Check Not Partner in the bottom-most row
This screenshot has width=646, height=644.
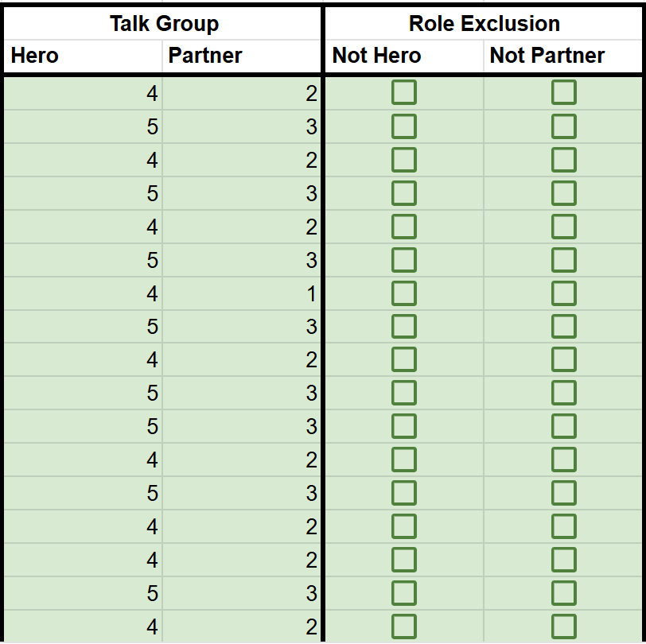(563, 627)
